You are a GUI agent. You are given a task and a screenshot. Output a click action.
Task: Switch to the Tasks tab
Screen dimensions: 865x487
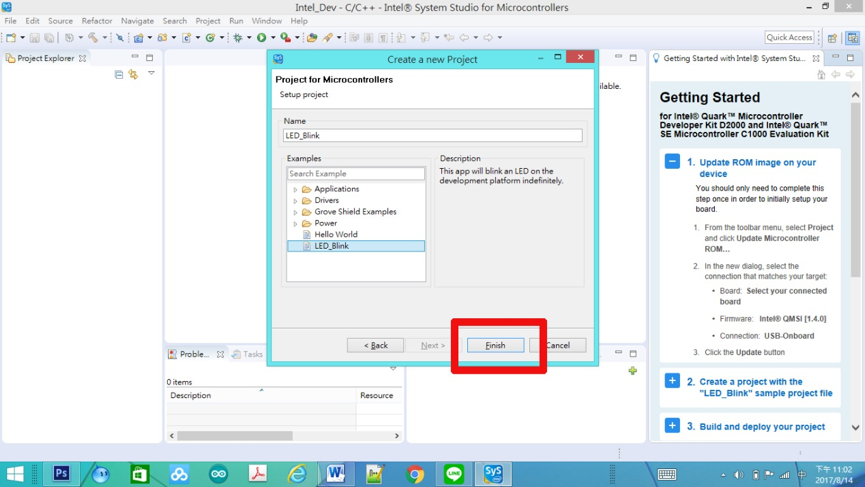click(x=247, y=354)
